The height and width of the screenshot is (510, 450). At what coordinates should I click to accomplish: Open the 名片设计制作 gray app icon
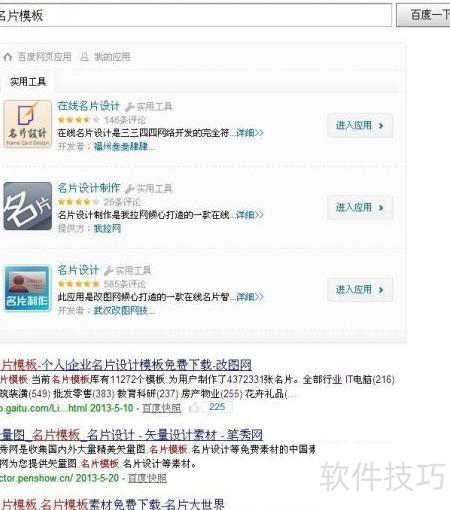pos(28,206)
